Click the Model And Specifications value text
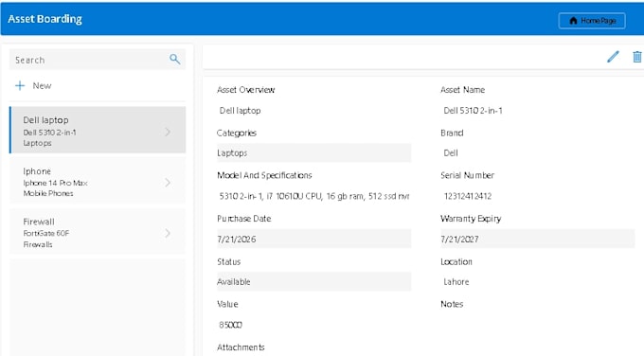The image size is (644, 356). click(x=314, y=196)
